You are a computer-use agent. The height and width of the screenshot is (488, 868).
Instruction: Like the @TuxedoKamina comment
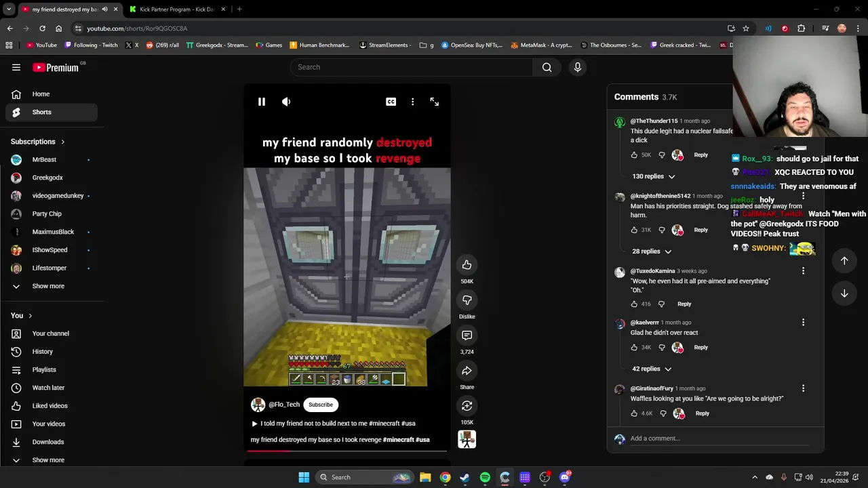tap(634, 304)
